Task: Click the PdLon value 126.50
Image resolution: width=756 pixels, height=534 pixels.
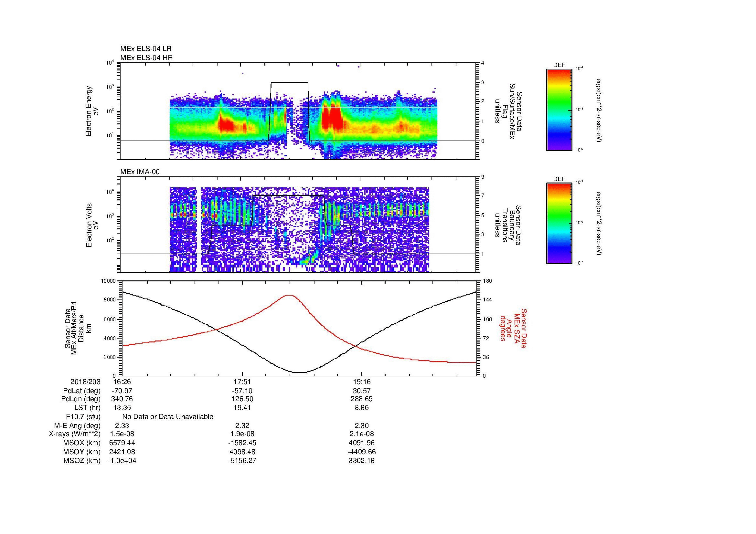Action: coord(242,399)
